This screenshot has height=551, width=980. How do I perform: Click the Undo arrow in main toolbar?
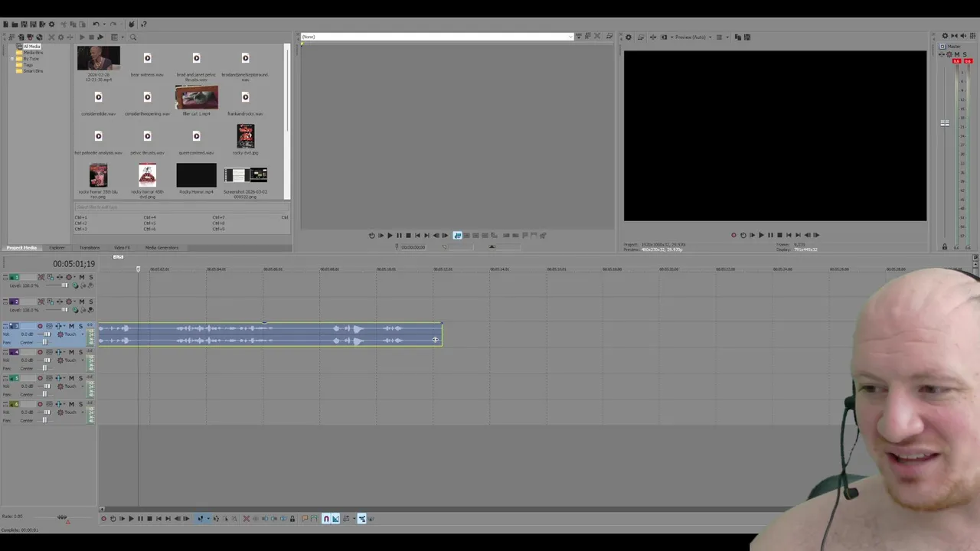96,24
